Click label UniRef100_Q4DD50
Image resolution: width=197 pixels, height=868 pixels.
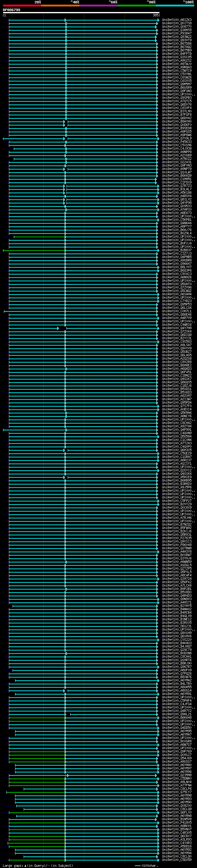[x=177, y=728]
